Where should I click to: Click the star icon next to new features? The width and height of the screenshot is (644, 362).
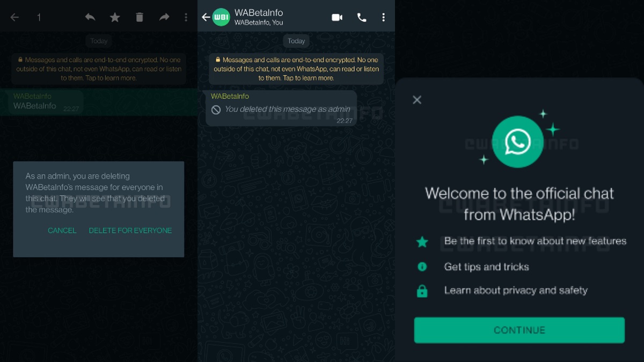[422, 242]
